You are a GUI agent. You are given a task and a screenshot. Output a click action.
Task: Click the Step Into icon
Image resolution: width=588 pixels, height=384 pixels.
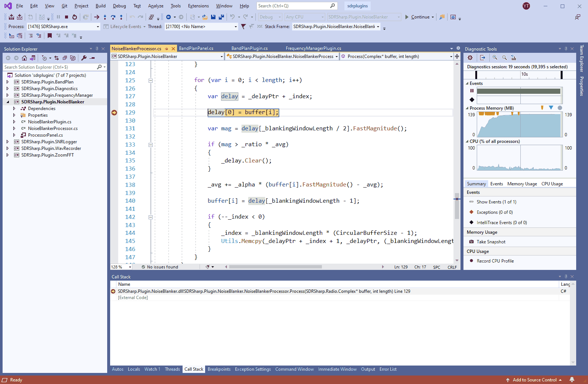(x=105, y=17)
